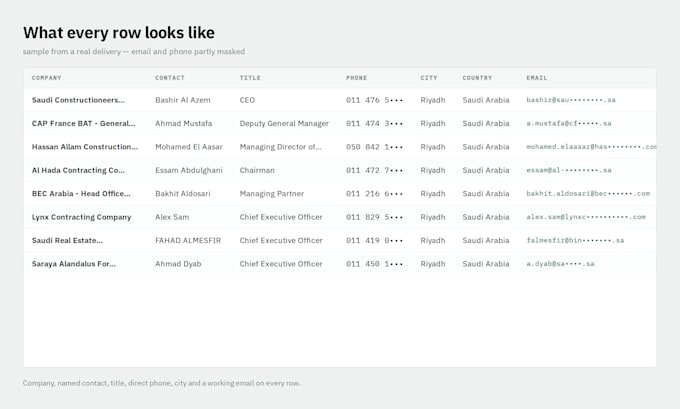This screenshot has height=409, width=680.
Task: Click the EMAIL column header
Action: pyautogui.click(x=537, y=78)
